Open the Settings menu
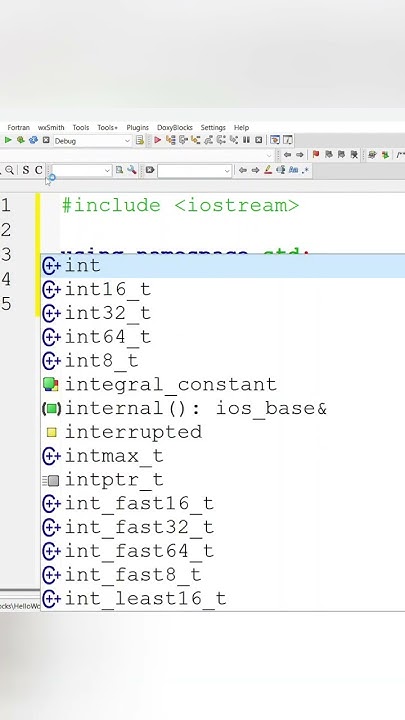The image size is (405, 720). [x=213, y=128]
